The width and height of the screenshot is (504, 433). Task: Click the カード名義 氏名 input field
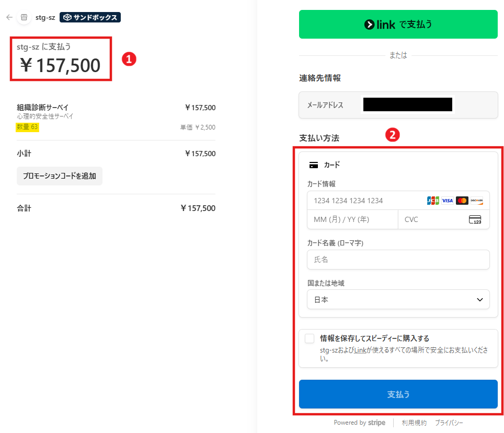(x=398, y=260)
